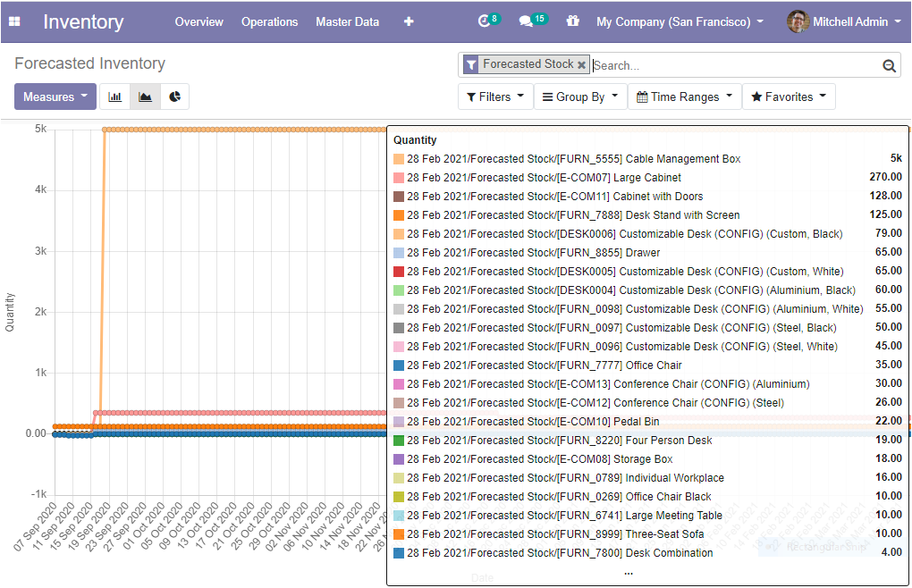Click the 270.00 quantity value

[x=886, y=177]
